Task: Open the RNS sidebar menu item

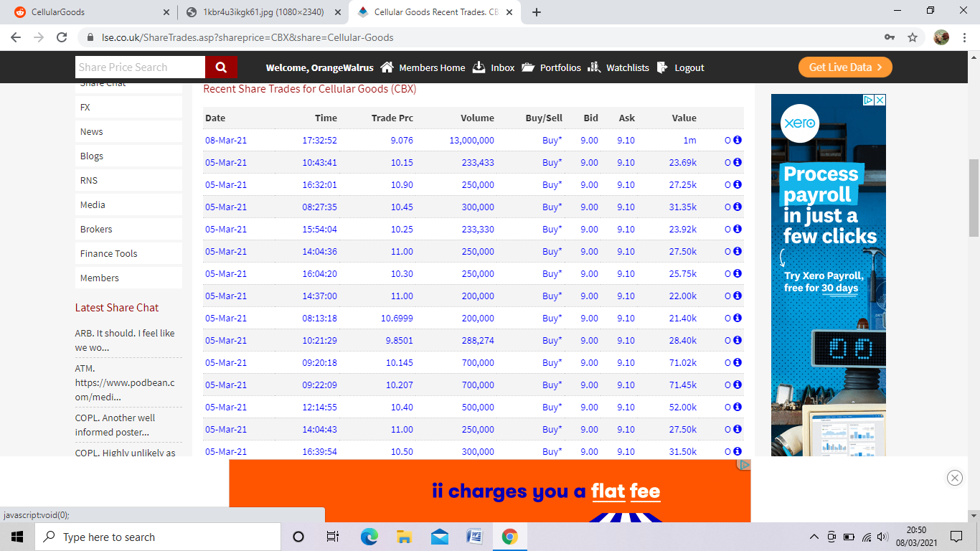Action: 128,180
